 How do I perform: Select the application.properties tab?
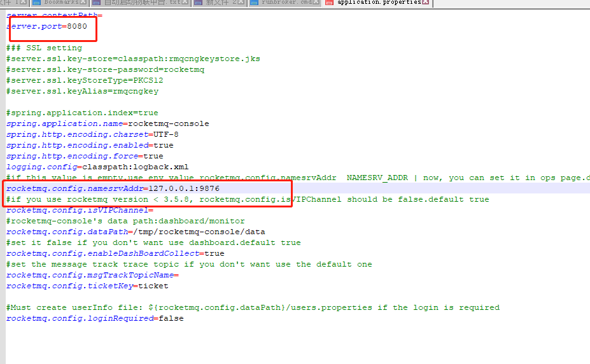pyautogui.click(x=379, y=3)
